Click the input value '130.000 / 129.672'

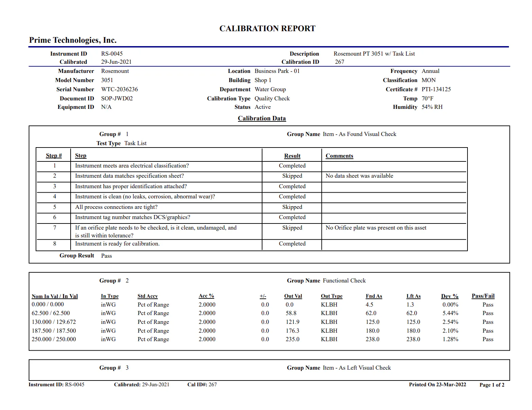[54, 322]
